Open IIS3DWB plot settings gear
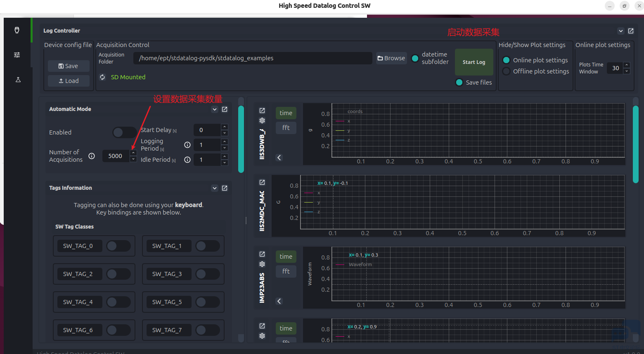644x354 pixels. click(262, 120)
